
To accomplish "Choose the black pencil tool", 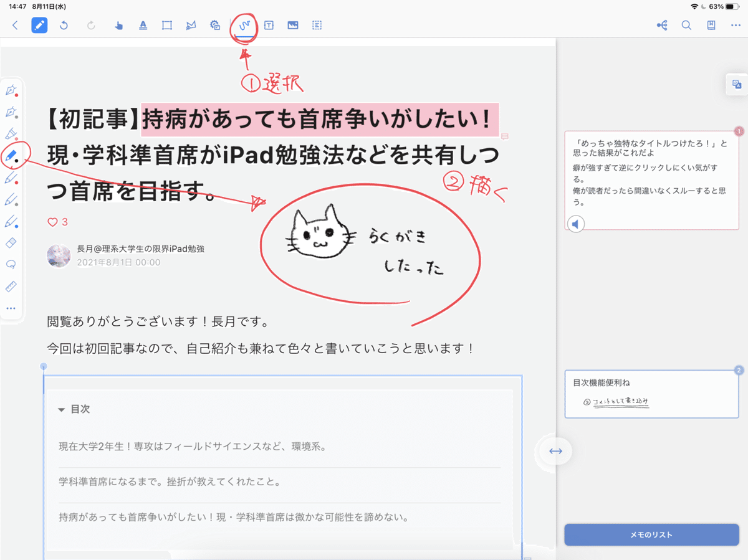I will point(11,156).
